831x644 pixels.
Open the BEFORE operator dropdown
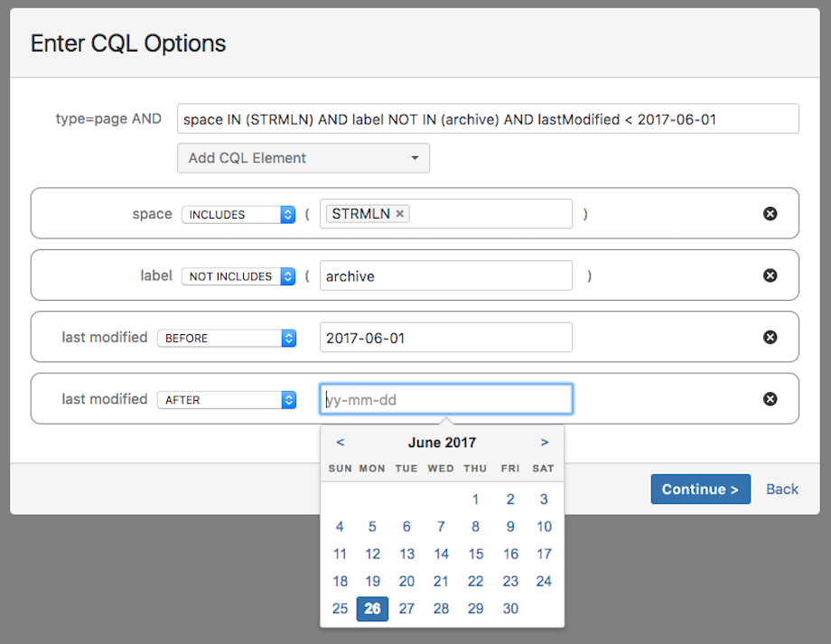[227, 338]
